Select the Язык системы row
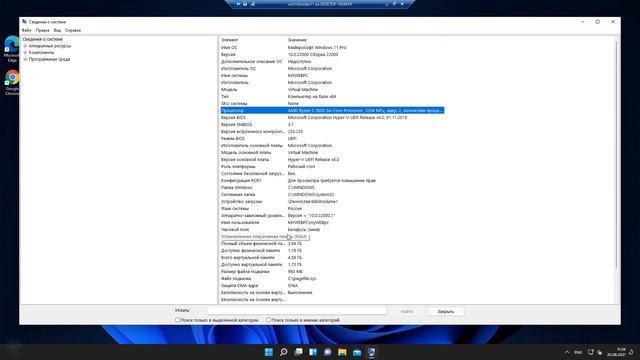Image resolution: width=640 pixels, height=360 pixels. 332,209
